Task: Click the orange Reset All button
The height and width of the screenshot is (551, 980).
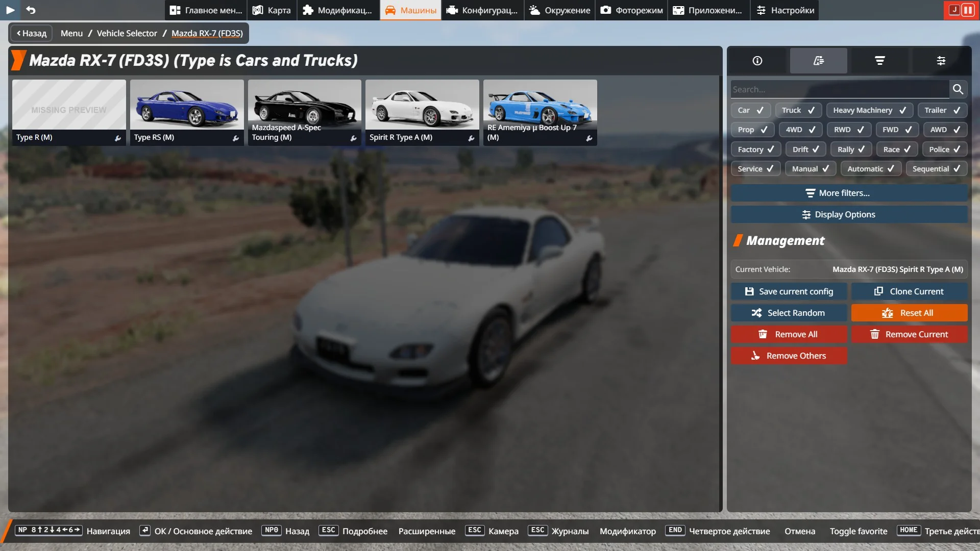Action: click(x=910, y=313)
